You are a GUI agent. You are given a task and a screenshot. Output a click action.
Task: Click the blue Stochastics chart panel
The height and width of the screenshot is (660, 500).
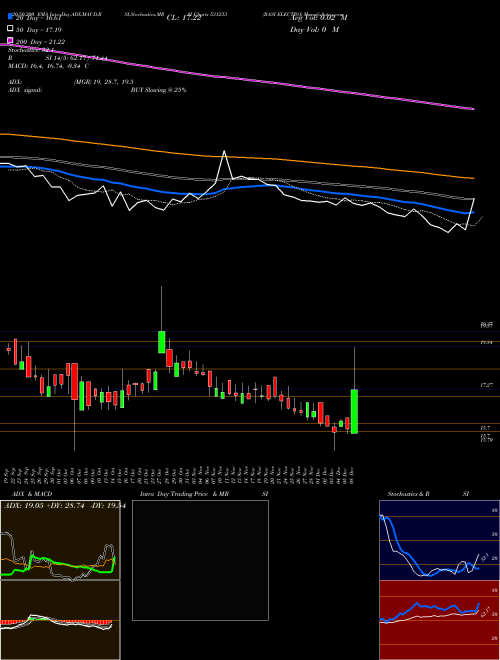coord(439,540)
